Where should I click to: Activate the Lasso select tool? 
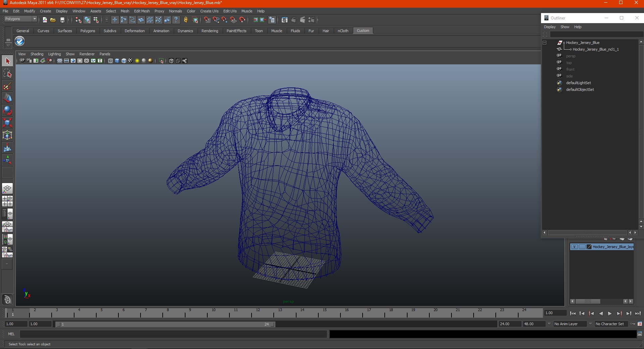pyautogui.click(x=7, y=73)
